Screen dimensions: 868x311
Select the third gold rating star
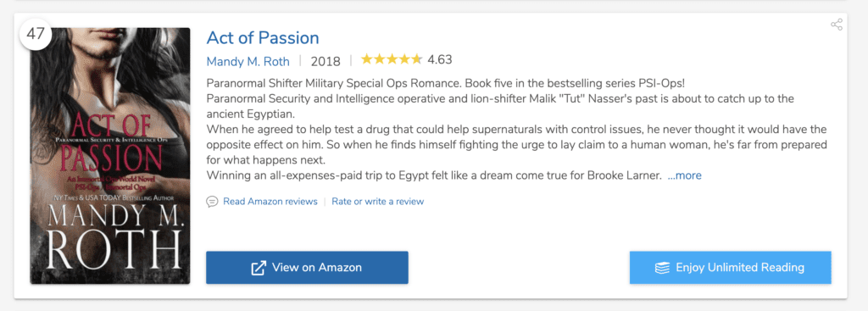tap(392, 59)
